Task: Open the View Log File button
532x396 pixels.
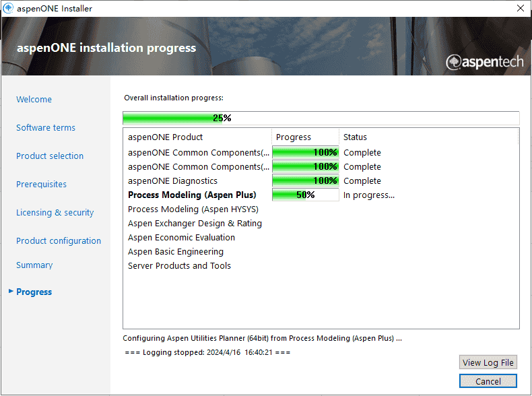Action: tap(488, 362)
